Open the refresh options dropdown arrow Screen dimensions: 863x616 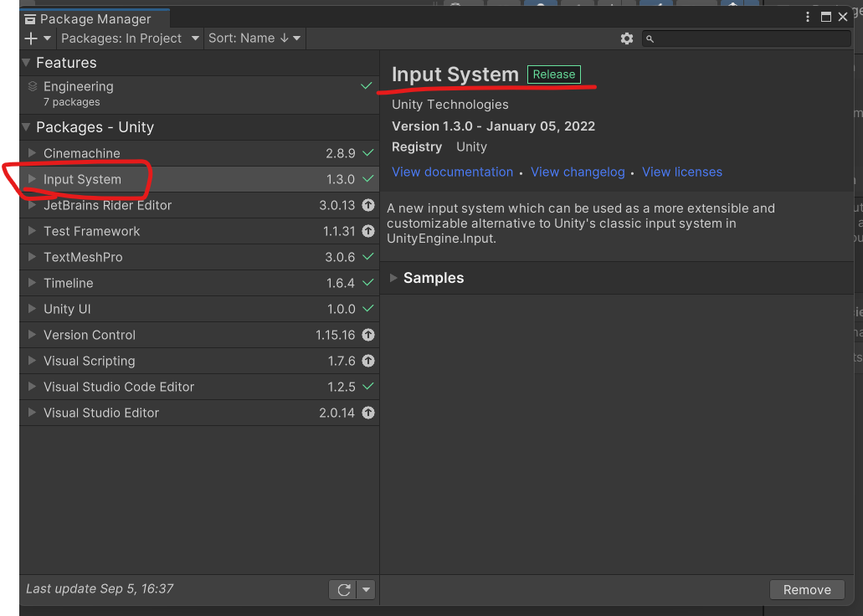coord(366,589)
